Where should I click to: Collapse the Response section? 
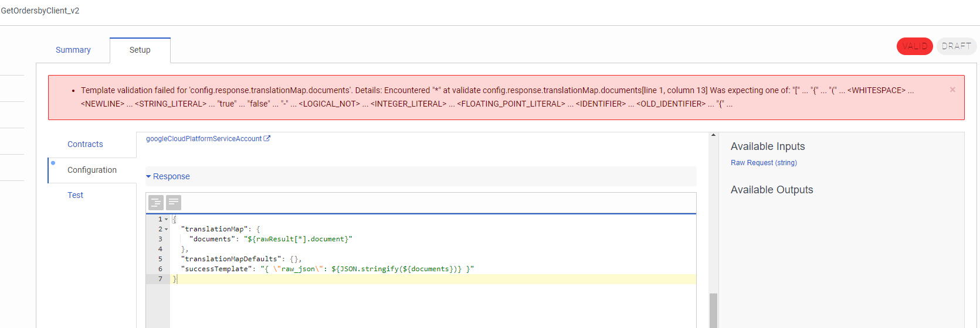click(168, 176)
